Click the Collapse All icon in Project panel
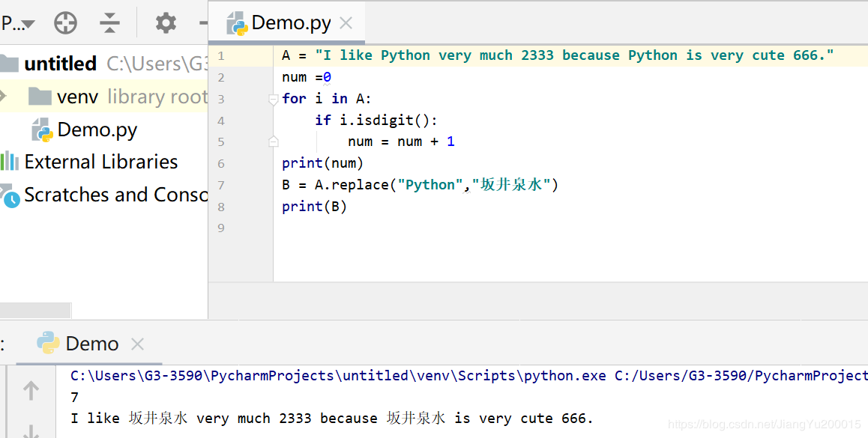The height and width of the screenshot is (438, 868). click(109, 22)
